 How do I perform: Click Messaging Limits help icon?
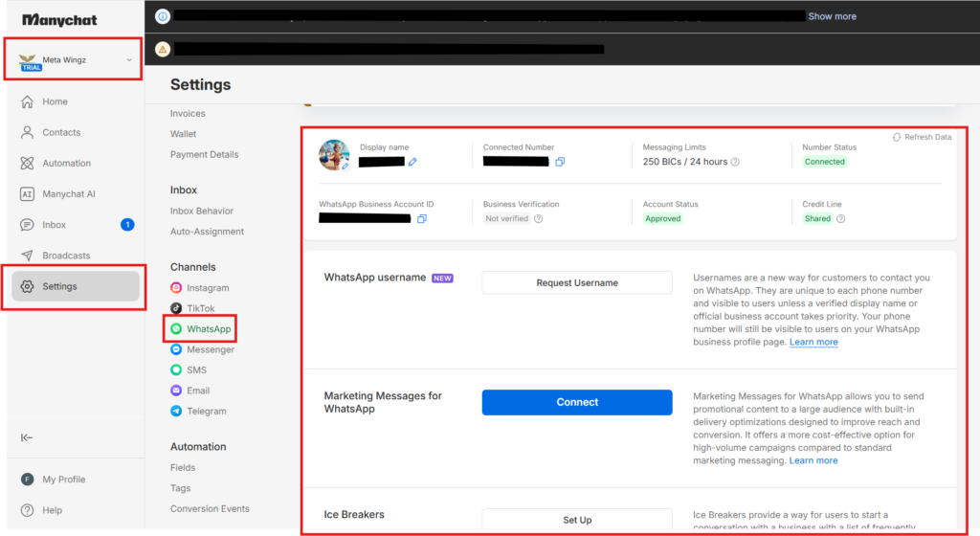point(736,162)
